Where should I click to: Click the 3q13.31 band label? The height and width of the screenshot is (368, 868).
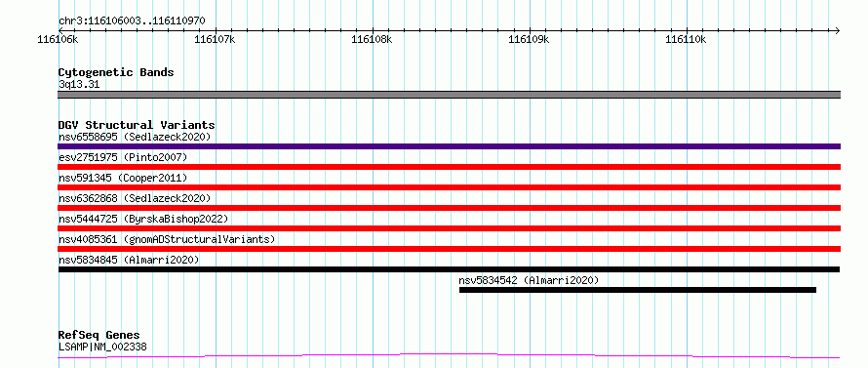pos(79,85)
